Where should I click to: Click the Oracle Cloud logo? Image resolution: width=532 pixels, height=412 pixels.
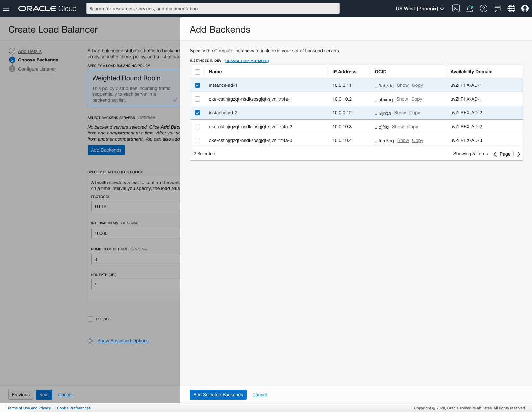(x=47, y=9)
